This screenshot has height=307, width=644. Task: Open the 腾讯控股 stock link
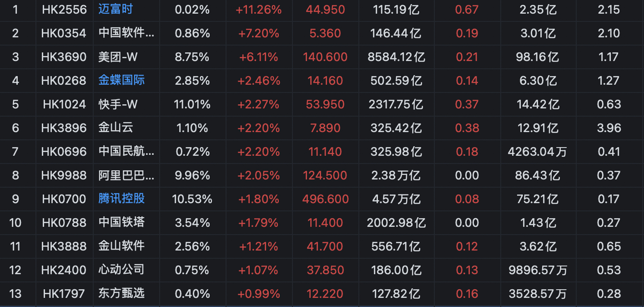[x=121, y=199]
